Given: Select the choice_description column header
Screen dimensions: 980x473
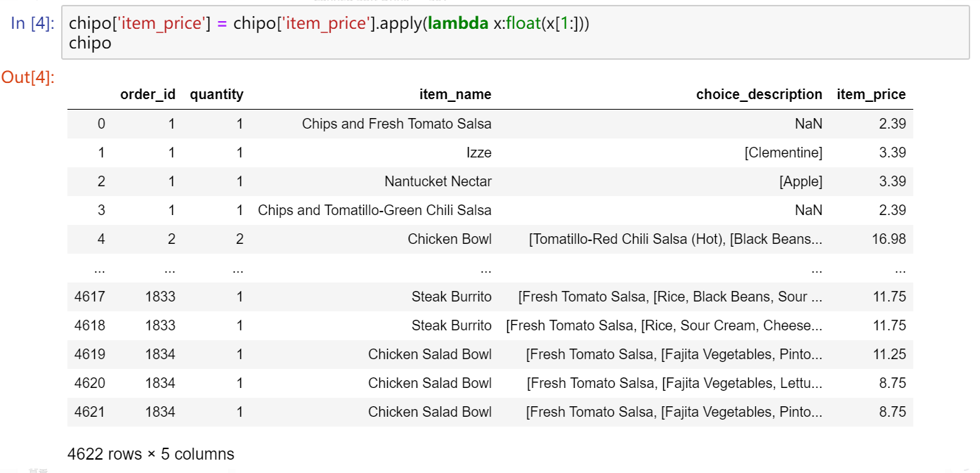Looking at the screenshot, I should pyautogui.click(x=759, y=94).
